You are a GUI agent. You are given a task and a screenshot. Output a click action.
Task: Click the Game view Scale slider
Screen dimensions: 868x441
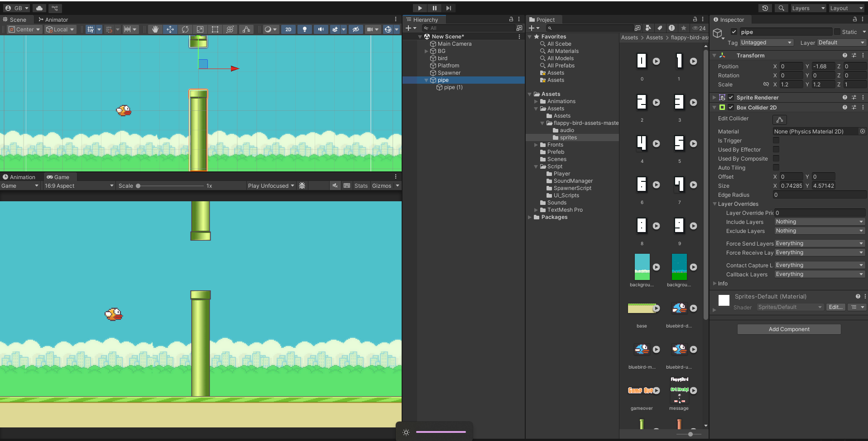[170, 186]
